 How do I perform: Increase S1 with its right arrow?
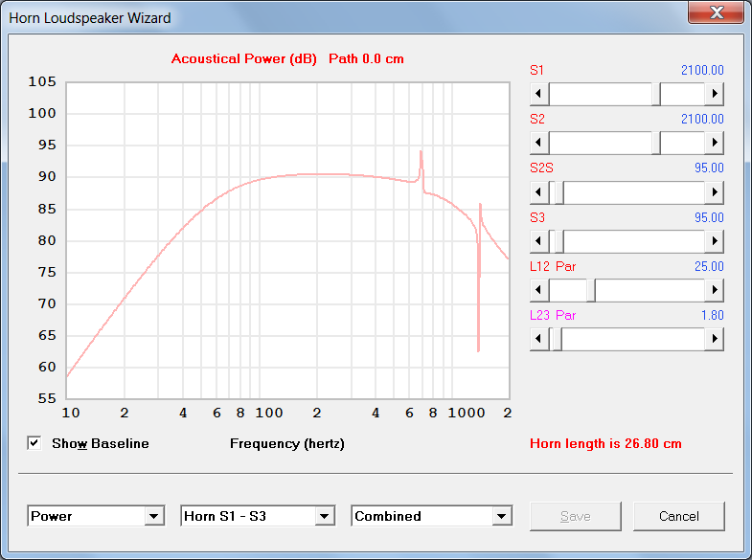pyautogui.click(x=714, y=94)
